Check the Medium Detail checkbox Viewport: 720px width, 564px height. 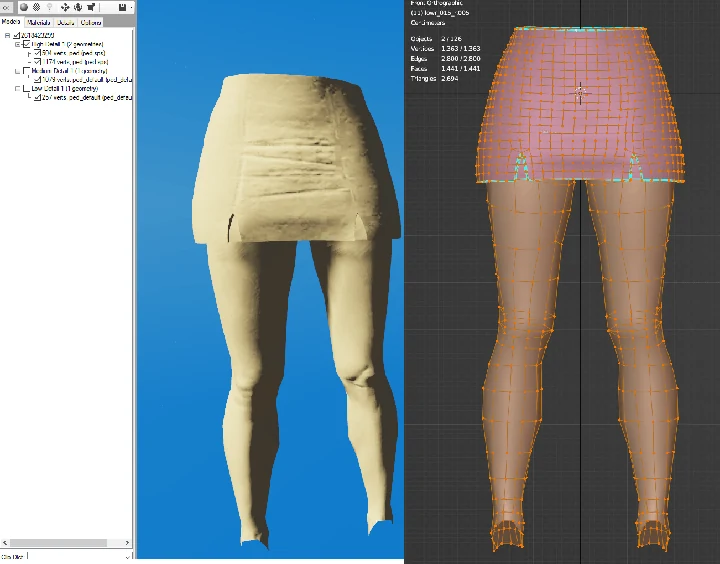pyautogui.click(x=26, y=71)
